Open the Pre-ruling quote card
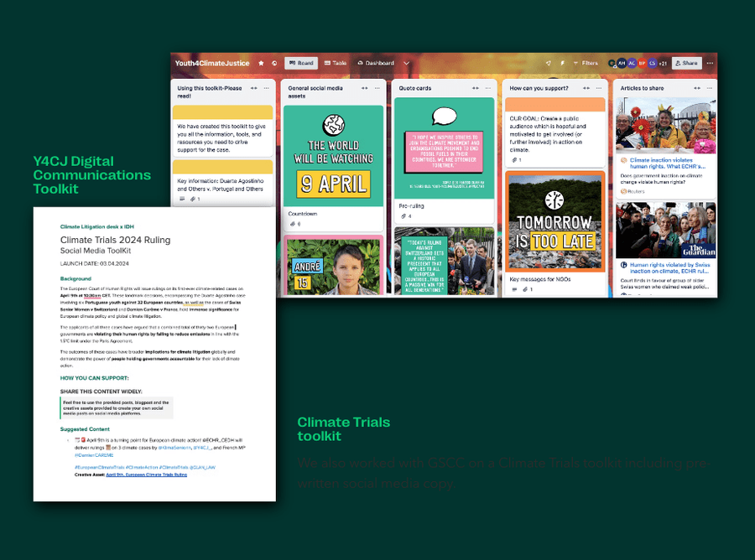This screenshot has width=755, height=560. tap(444, 160)
